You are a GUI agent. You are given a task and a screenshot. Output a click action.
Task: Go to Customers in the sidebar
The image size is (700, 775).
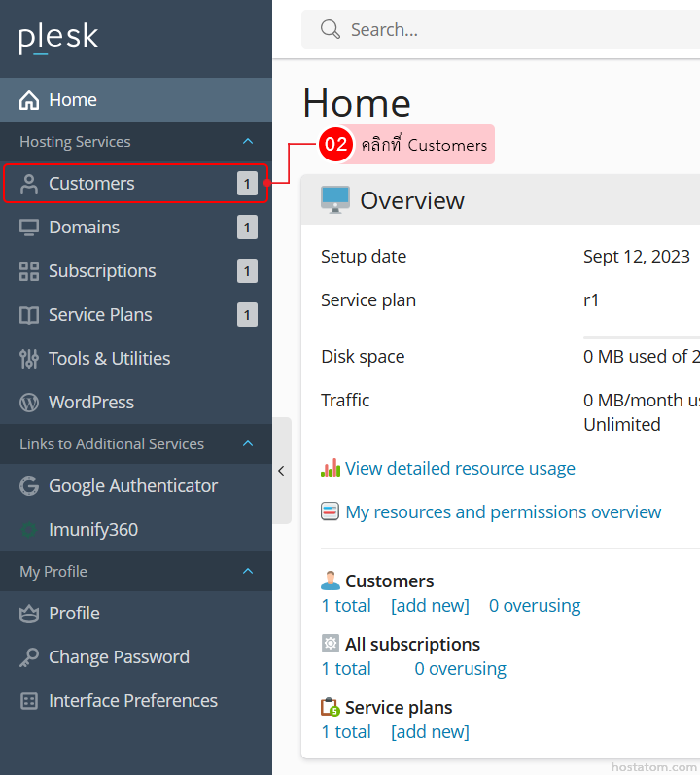point(91,184)
